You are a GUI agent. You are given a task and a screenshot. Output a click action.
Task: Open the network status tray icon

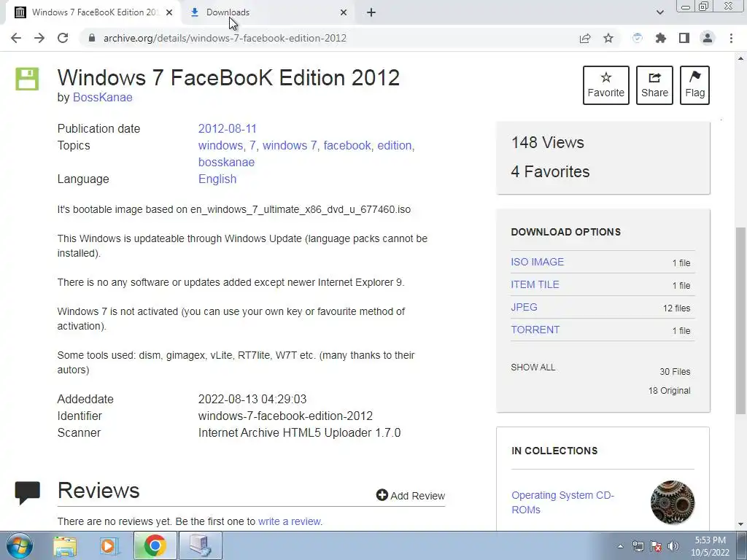coord(638,546)
